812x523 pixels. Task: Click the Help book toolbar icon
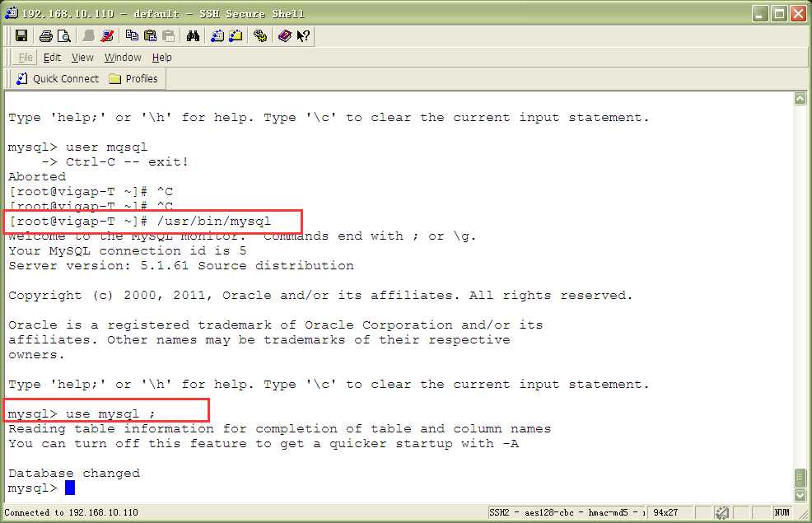point(284,35)
